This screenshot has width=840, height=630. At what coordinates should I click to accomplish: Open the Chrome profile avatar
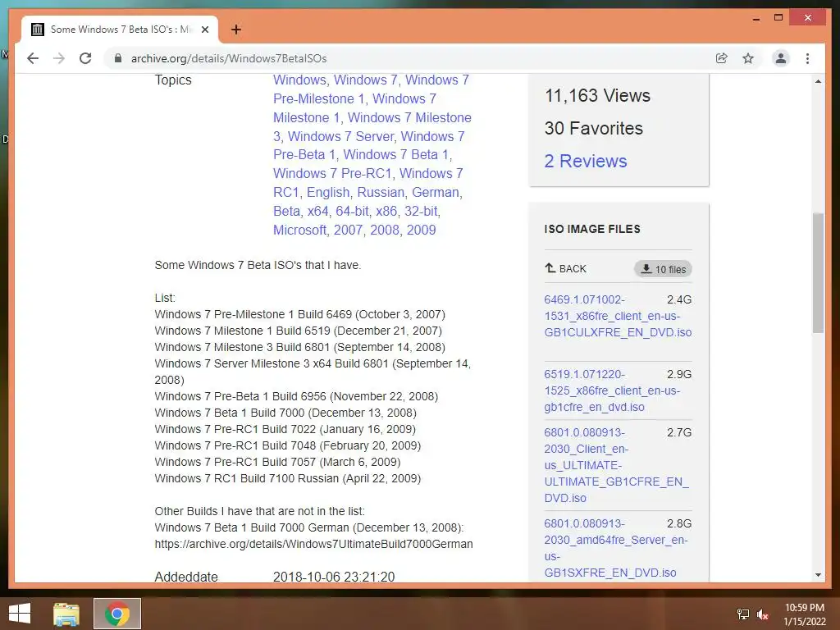781,58
